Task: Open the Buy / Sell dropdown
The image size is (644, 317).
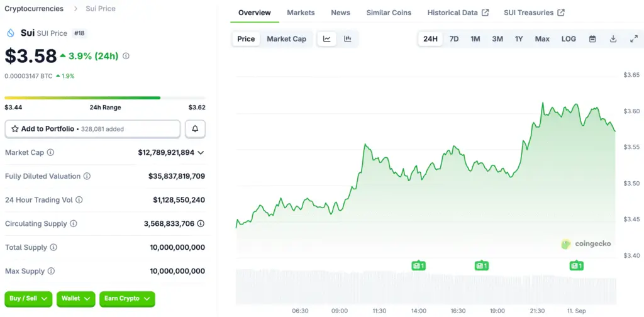Action: tap(28, 299)
